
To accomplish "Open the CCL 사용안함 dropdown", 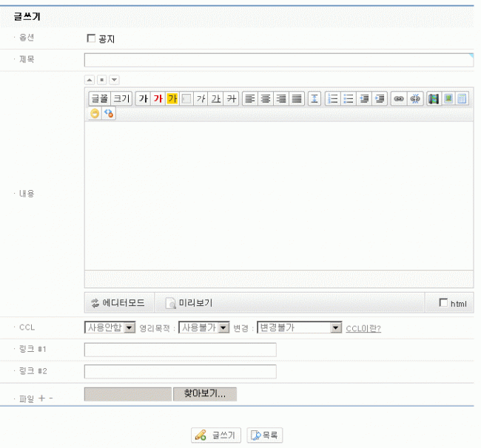I will tap(110, 327).
